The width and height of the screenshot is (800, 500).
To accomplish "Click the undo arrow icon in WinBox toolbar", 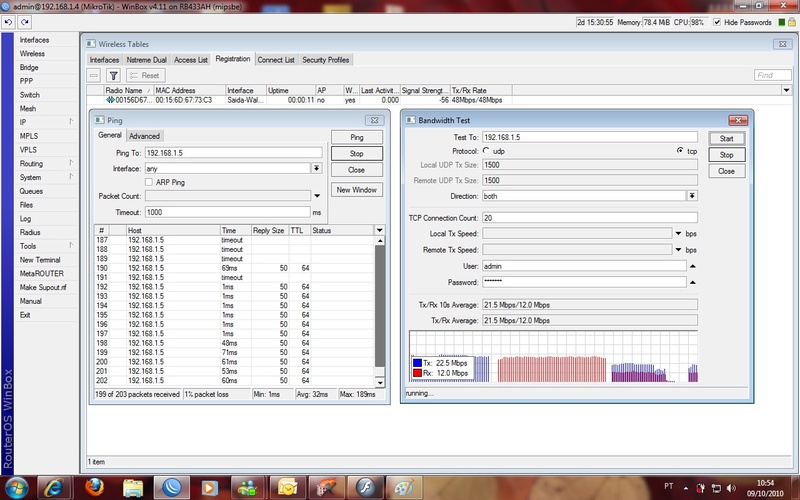I will pyautogui.click(x=9, y=22).
